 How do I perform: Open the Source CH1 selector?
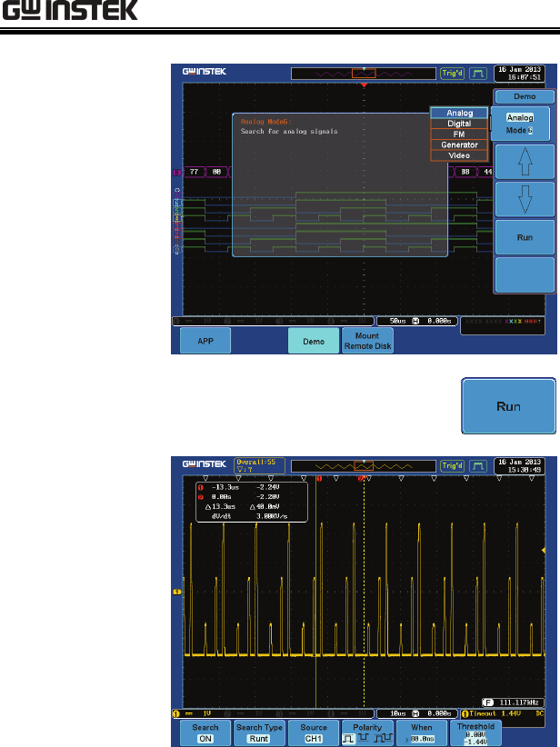pos(314,732)
